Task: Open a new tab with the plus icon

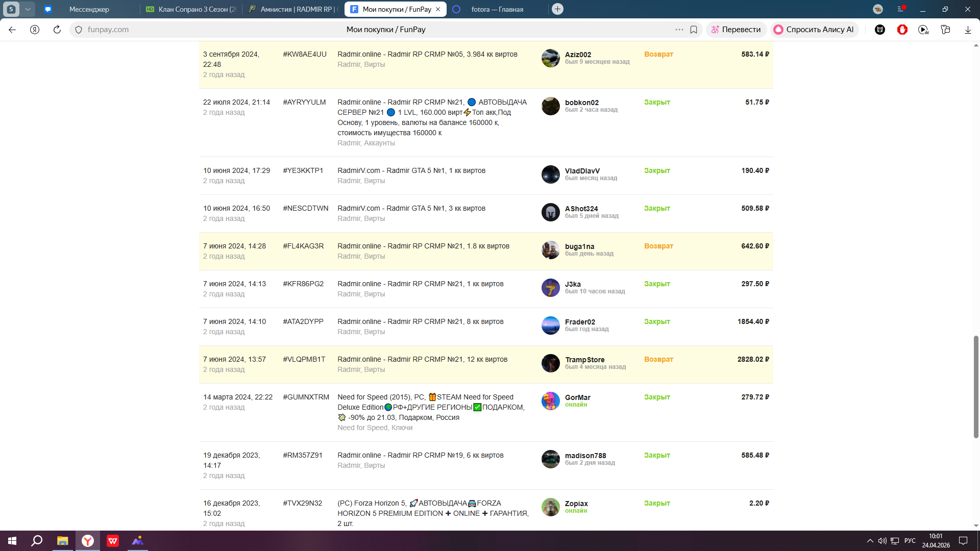Action: 557,9
